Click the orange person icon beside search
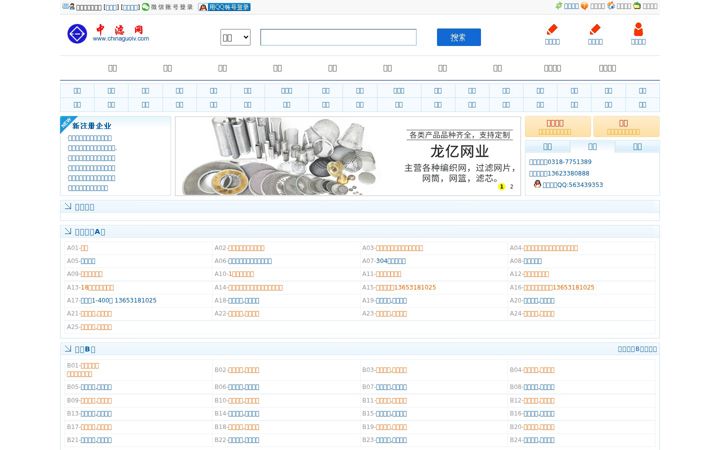Image resolution: width=720 pixels, height=450 pixels. coord(638,29)
